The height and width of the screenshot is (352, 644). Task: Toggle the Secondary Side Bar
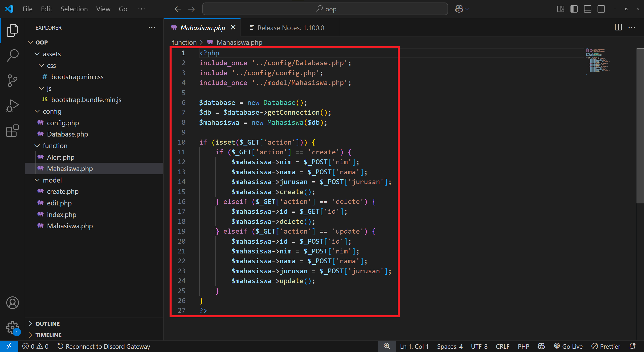point(601,9)
